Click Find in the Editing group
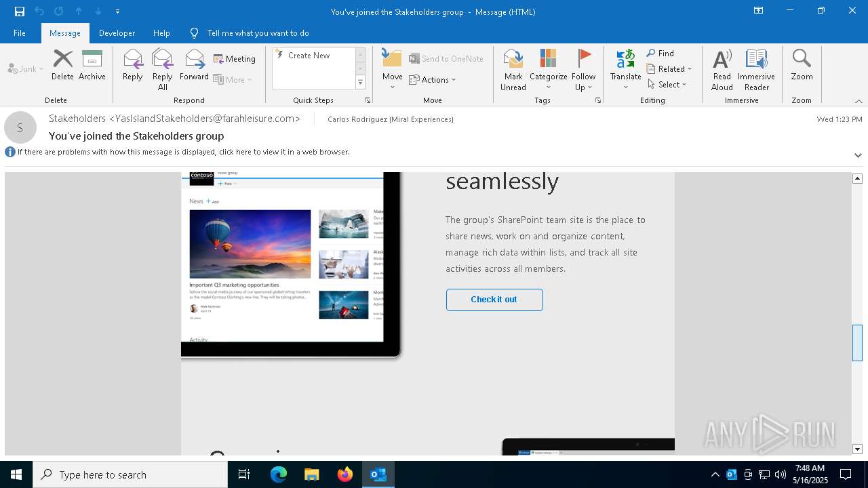 (x=660, y=54)
